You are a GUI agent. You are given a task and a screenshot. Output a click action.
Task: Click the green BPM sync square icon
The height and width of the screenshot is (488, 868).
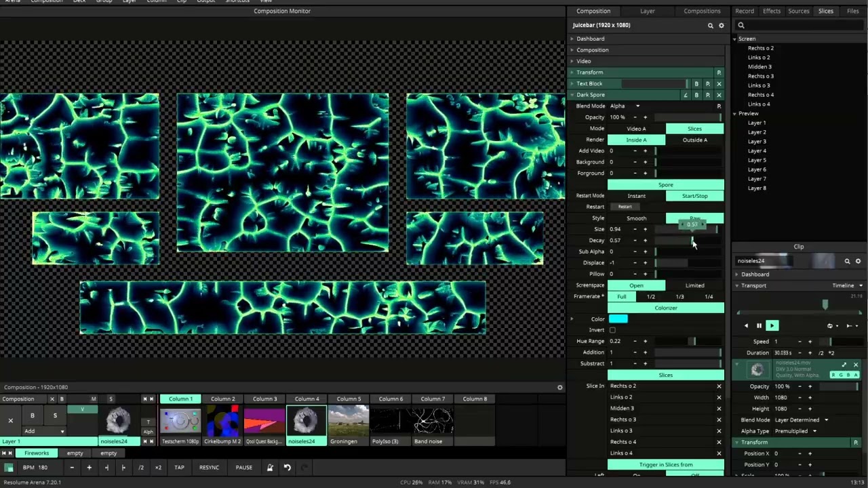(9, 467)
